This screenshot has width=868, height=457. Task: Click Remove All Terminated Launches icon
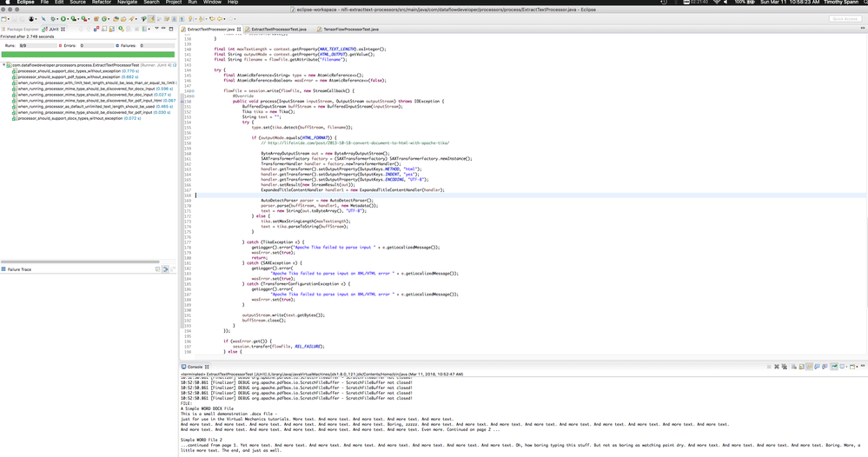pyautogui.click(x=785, y=367)
